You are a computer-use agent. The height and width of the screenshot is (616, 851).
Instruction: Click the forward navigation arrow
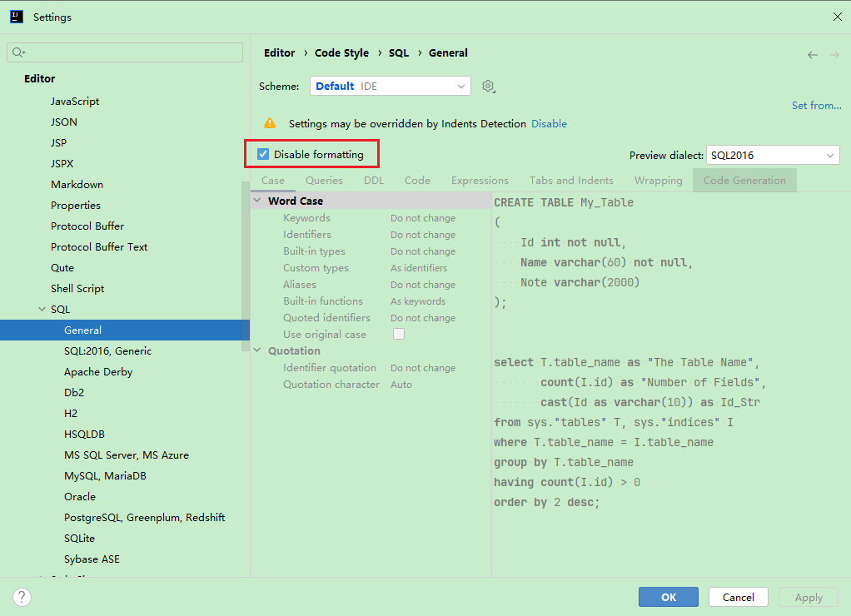834,55
